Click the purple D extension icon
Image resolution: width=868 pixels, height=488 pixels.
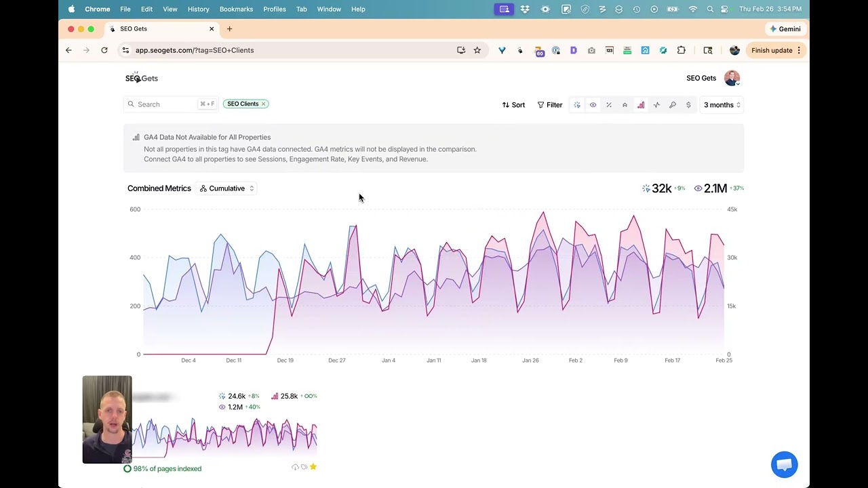(574, 50)
